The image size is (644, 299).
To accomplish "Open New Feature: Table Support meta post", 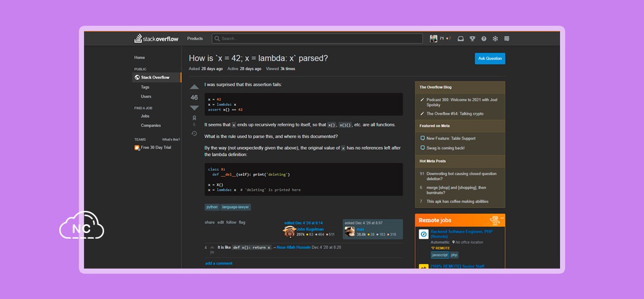I will (x=451, y=138).
